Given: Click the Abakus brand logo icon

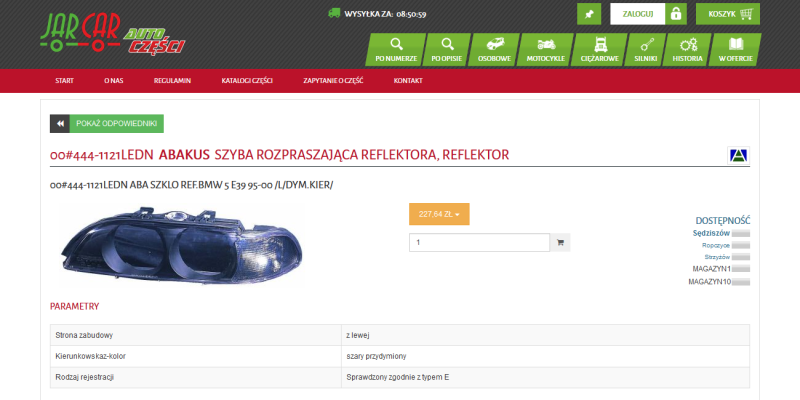Looking at the screenshot, I should tap(739, 155).
